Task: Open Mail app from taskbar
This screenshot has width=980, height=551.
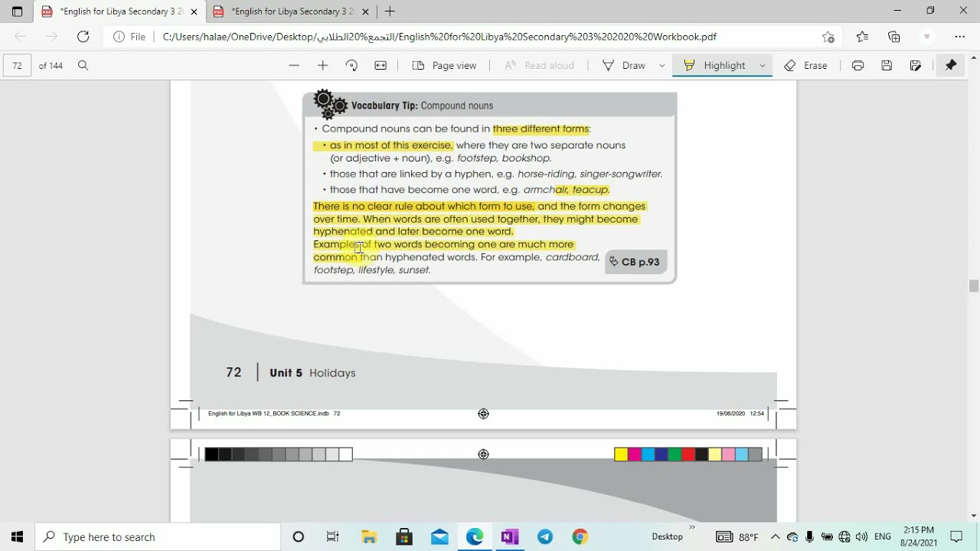Action: 439,537
